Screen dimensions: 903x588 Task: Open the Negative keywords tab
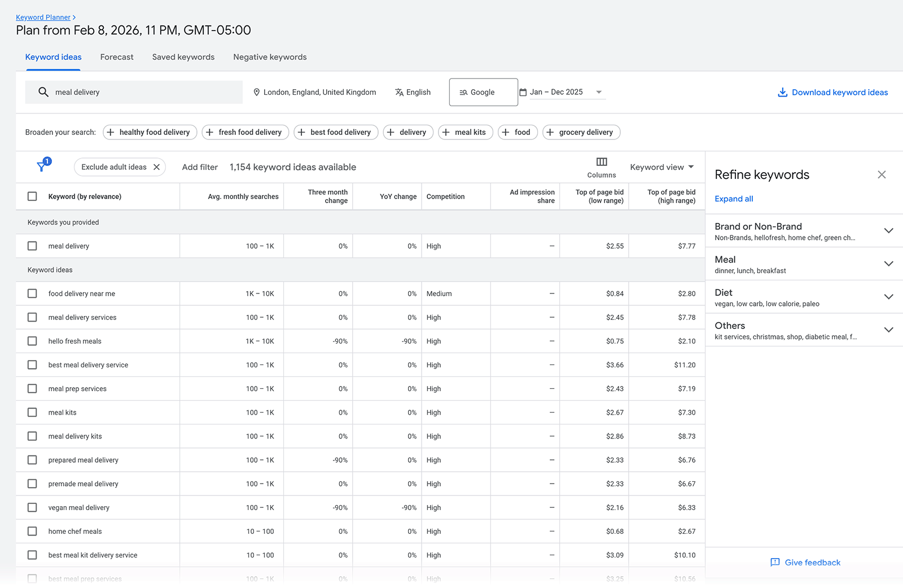point(270,57)
